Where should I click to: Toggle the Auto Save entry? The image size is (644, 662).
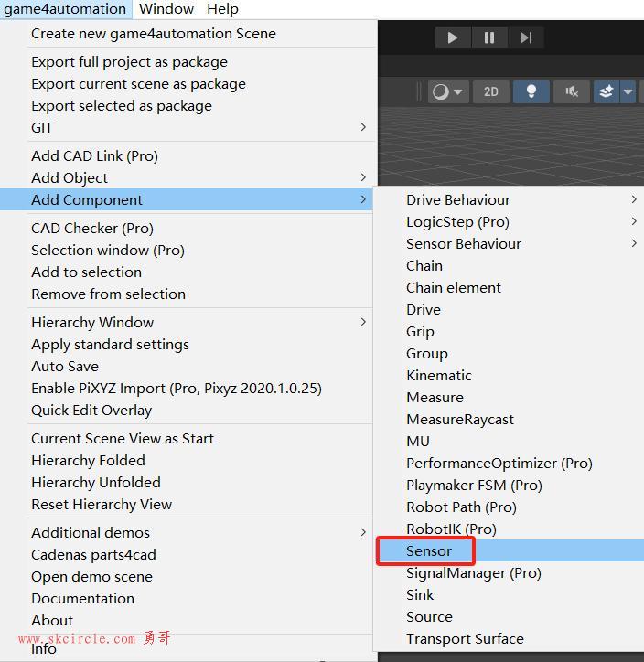click(x=187, y=367)
